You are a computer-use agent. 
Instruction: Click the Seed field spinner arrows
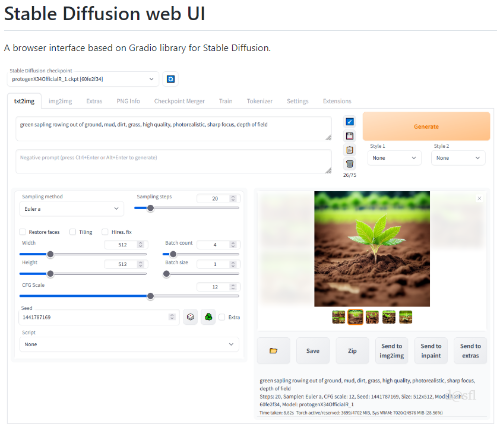tap(172, 317)
